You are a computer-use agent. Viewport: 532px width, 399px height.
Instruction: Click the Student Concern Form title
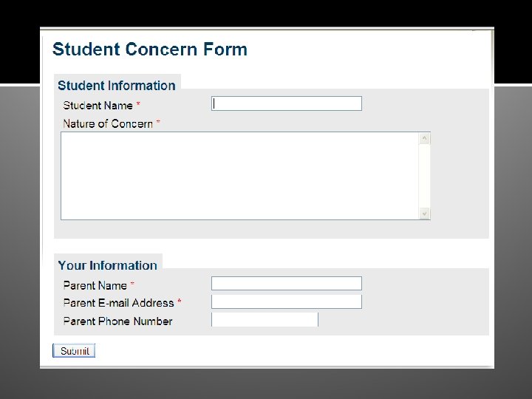[150, 50]
